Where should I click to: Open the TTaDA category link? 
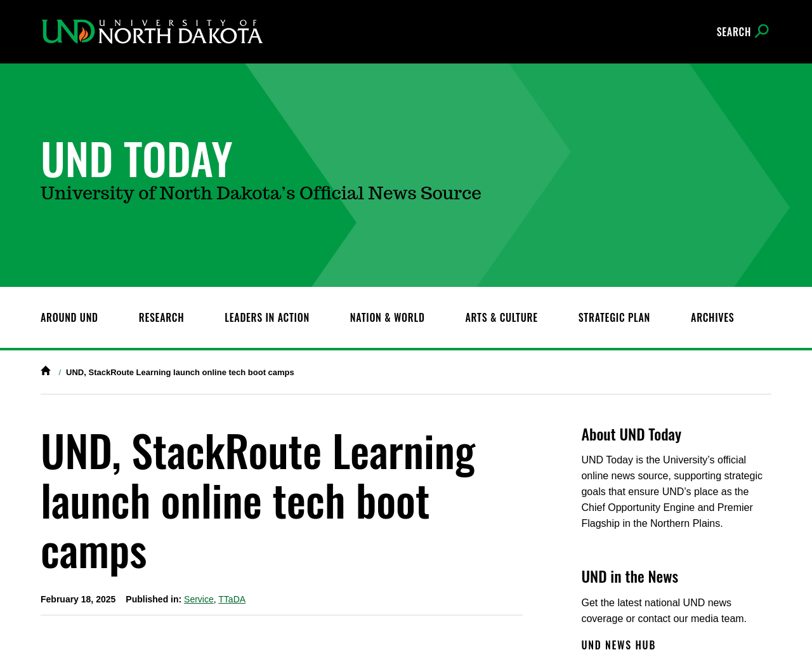[x=232, y=599]
